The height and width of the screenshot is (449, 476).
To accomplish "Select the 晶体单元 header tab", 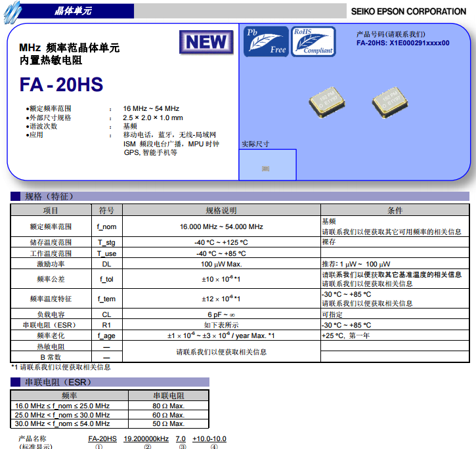I will coord(72,11).
